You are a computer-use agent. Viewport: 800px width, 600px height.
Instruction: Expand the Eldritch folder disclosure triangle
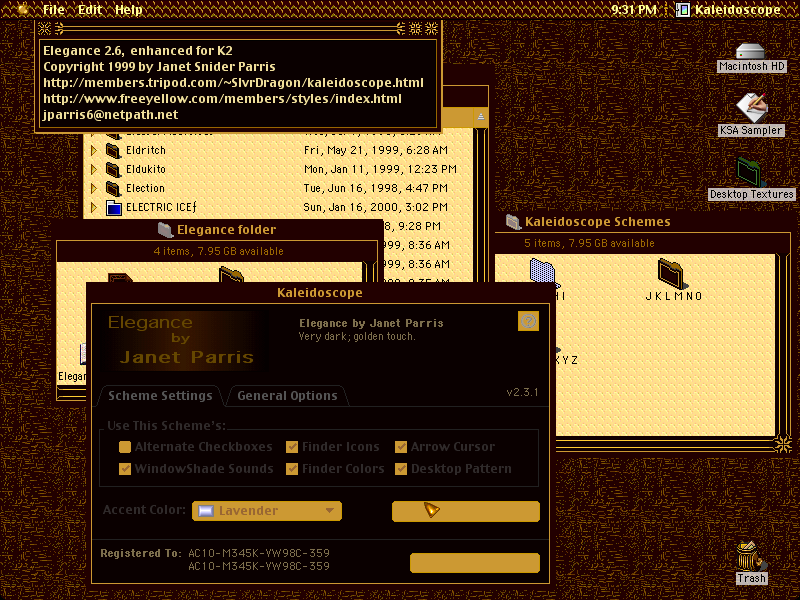point(93,151)
